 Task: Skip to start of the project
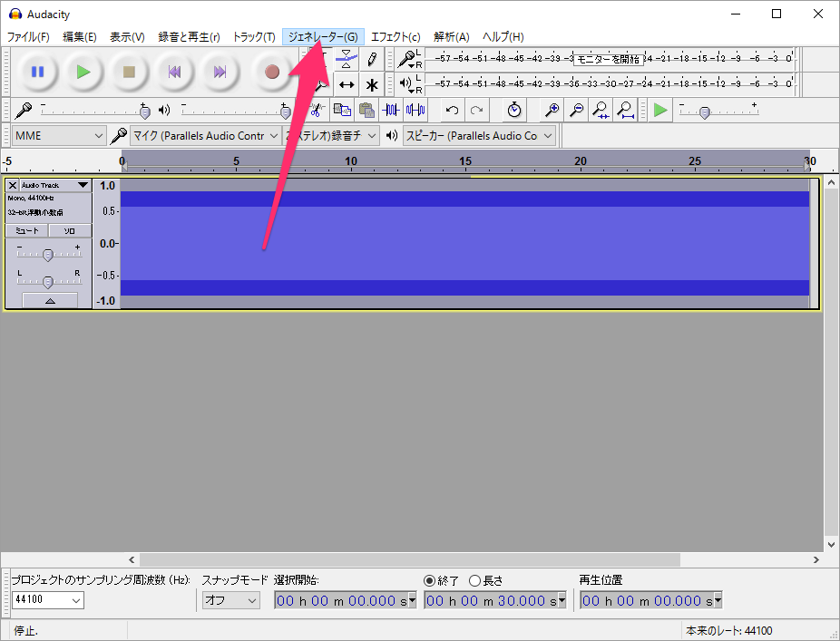tap(174, 72)
